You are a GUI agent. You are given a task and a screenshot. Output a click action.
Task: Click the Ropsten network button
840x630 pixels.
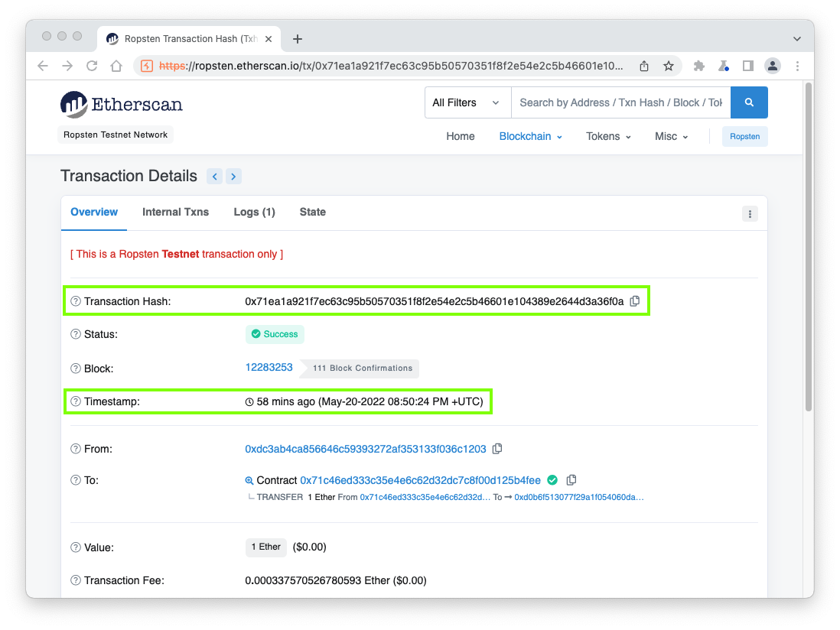(x=744, y=137)
